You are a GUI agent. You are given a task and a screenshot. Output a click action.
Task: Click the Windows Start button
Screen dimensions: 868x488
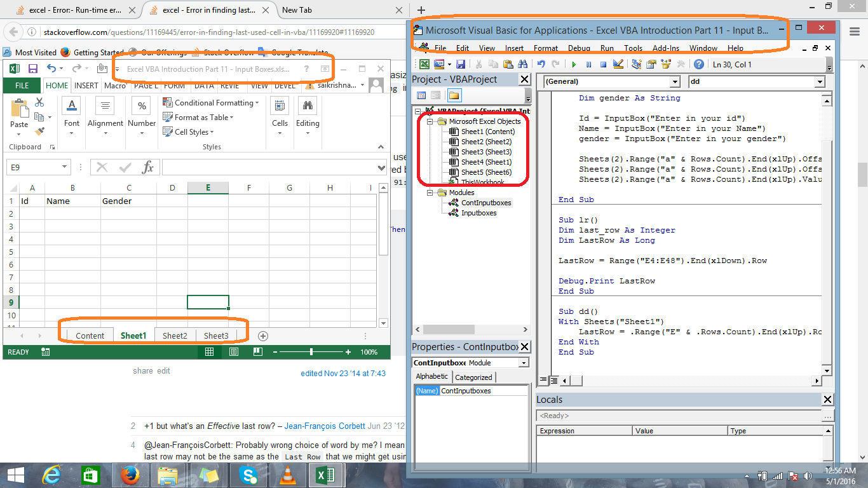pos(15,475)
